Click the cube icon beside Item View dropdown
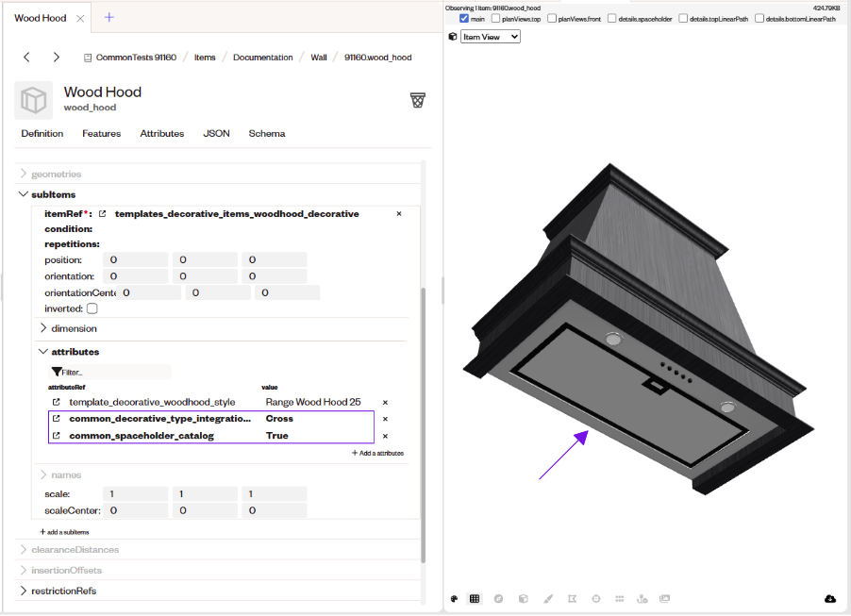Screen dimensions: 851x616 pos(453,37)
